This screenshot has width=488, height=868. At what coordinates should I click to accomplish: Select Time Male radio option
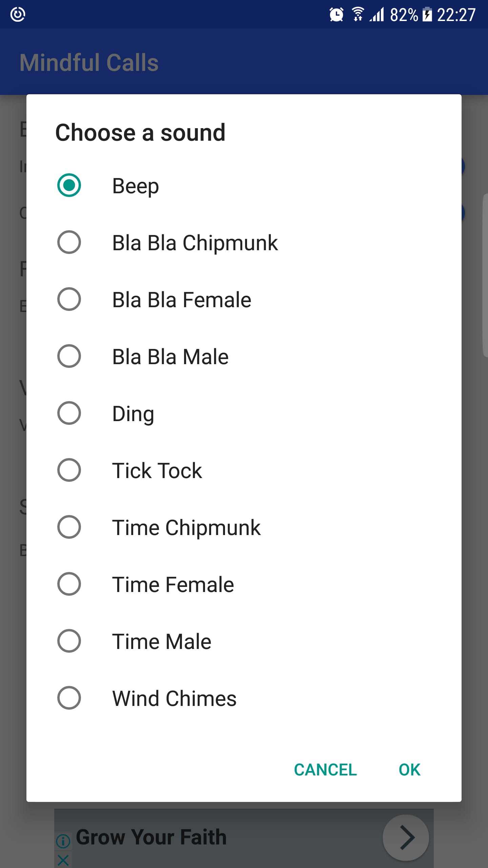point(69,641)
